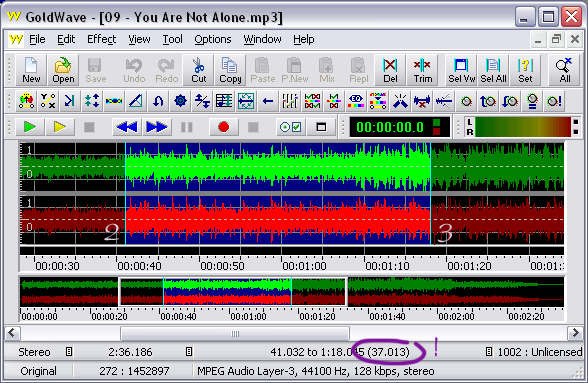Image resolution: width=588 pixels, height=383 pixels.
Task: Click the Reverse left-arrow effect icon
Action: point(268,101)
